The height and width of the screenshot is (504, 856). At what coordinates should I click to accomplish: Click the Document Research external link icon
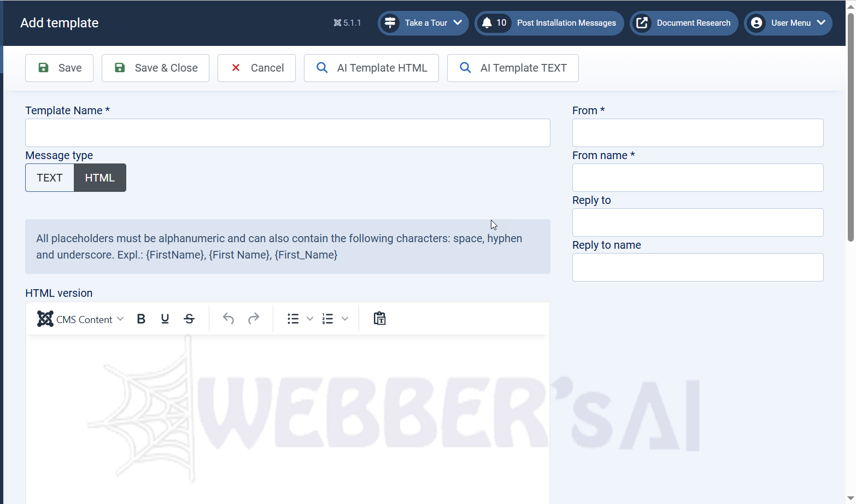[x=642, y=23]
